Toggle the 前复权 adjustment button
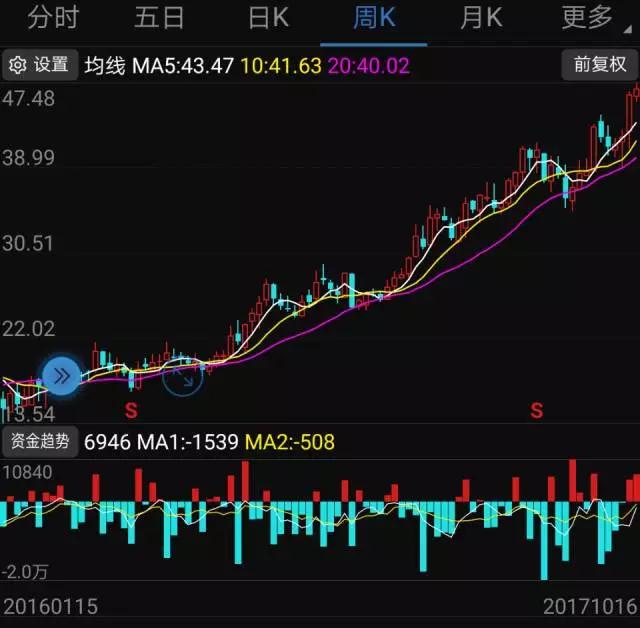Screen dimensions: 640x628 point(600,65)
